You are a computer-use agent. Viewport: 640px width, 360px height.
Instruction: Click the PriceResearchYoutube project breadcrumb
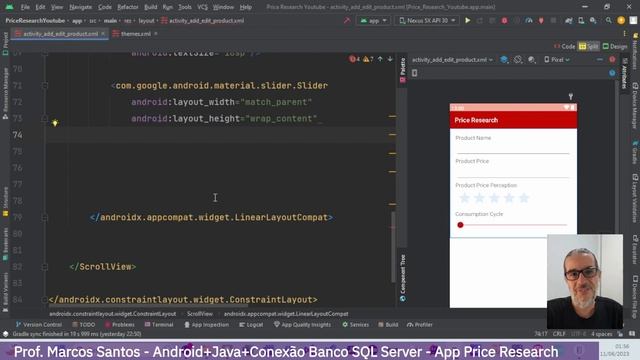tap(35, 20)
